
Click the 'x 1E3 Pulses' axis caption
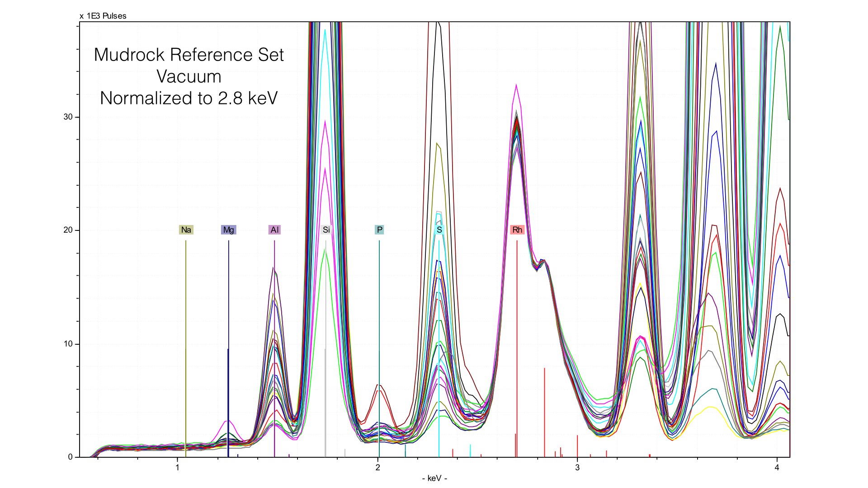coord(103,16)
